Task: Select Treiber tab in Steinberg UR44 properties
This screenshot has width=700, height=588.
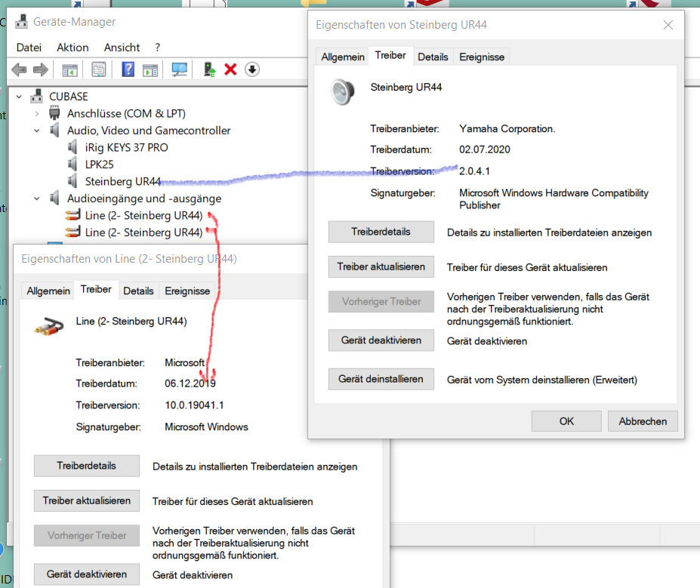Action: tap(390, 56)
